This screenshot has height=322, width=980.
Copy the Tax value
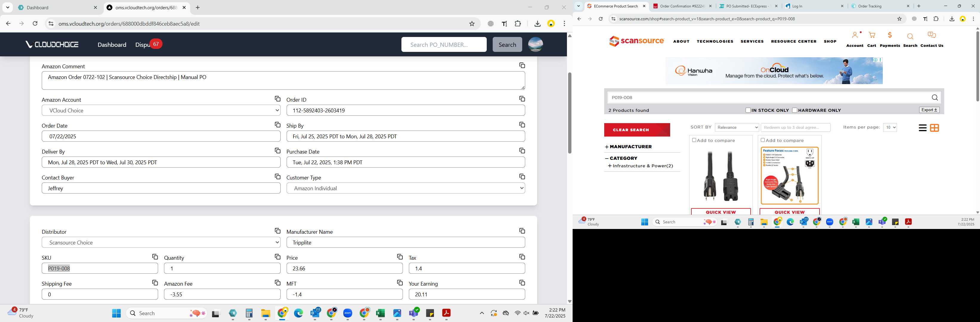pos(522,257)
